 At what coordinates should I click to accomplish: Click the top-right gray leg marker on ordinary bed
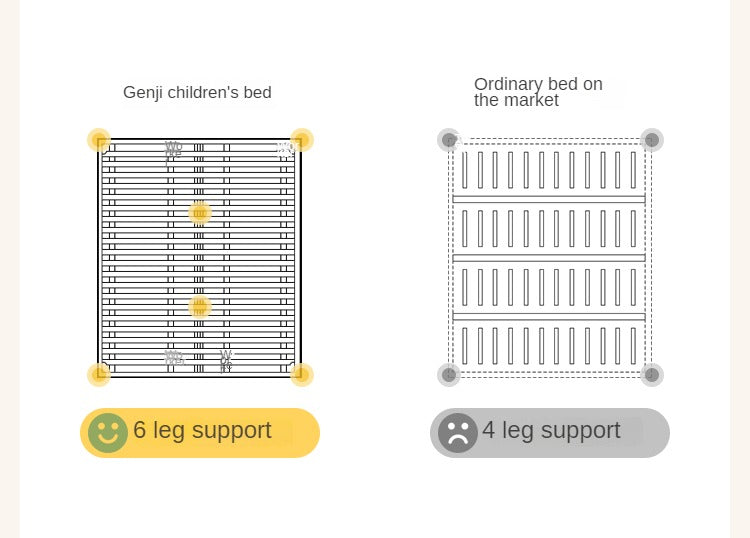(652, 140)
